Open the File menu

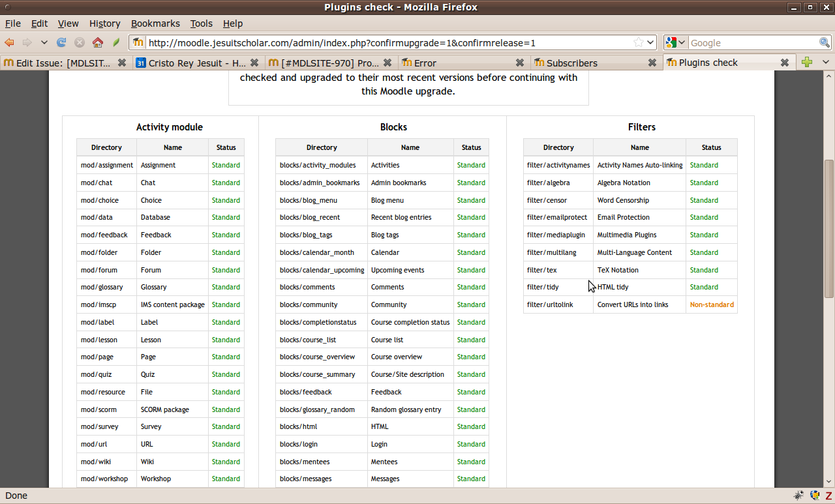click(13, 23)
